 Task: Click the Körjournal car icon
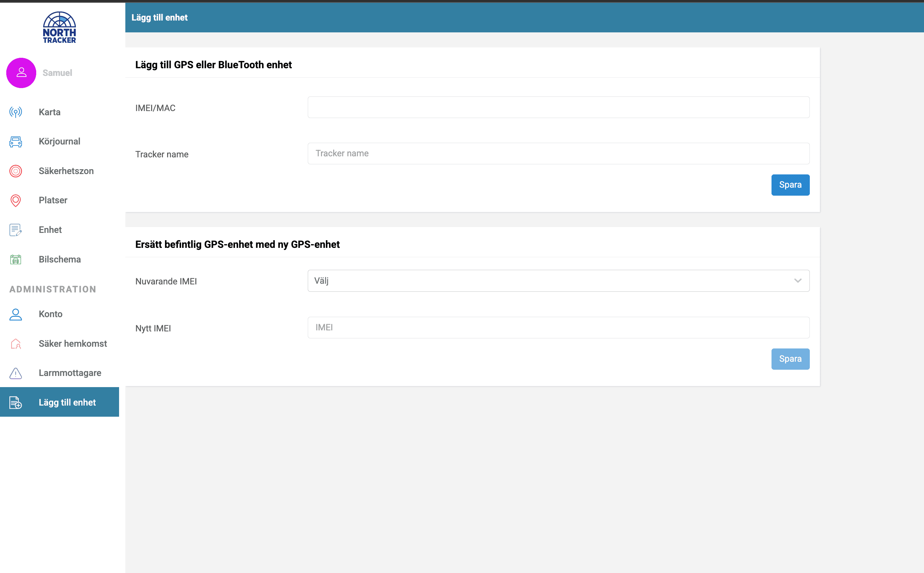point(16,142)
